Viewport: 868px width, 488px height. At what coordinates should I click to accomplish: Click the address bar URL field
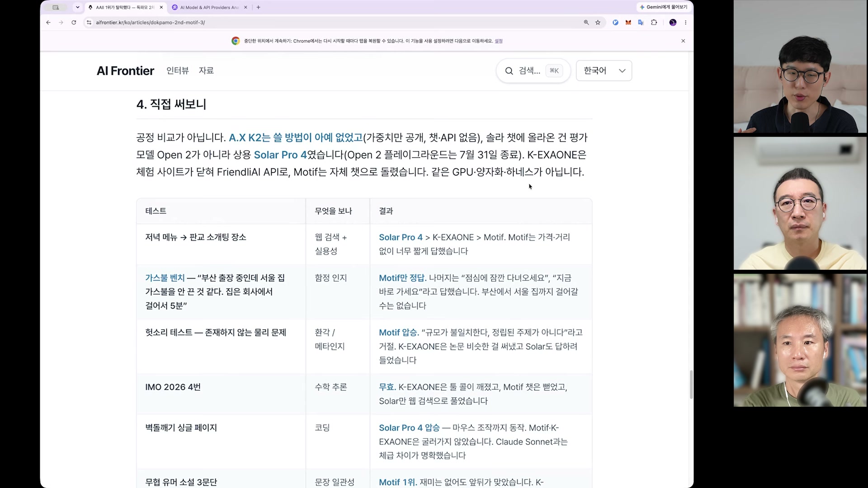pyautogui.click(x=335, y=22)
